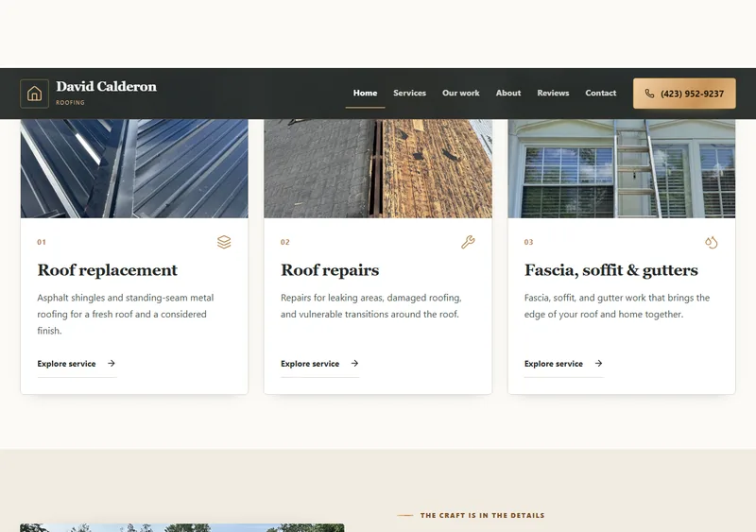
Task: Click the ROOFING tagline under the logo
Action: click(70, 103)
